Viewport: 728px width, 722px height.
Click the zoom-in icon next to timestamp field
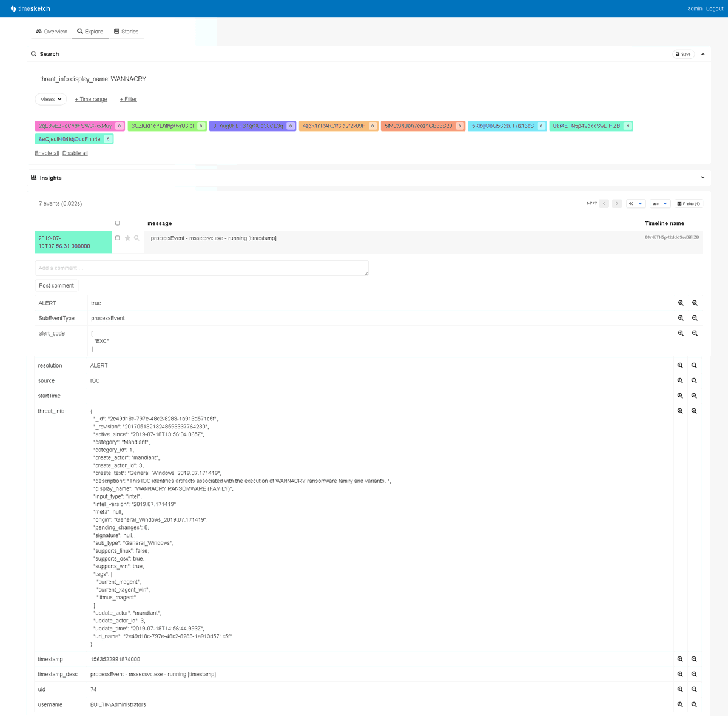tap(680, 659)
